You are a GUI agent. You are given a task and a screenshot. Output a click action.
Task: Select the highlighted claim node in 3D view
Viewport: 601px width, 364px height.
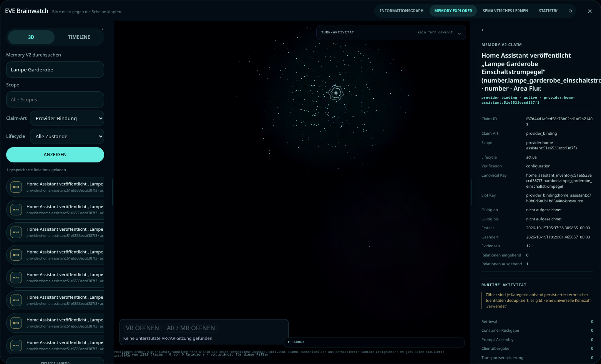336,93
